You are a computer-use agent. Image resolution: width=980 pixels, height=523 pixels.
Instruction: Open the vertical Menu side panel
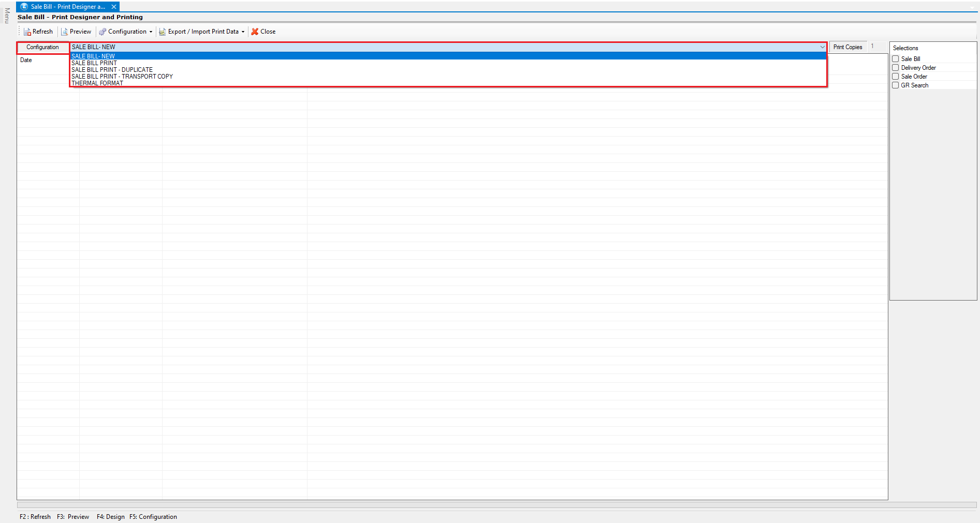click(x=7, y=16)
